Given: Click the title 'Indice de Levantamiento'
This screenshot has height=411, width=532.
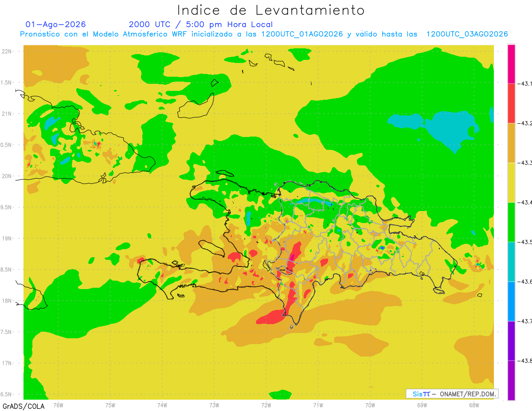Looking at the screenshot, I should [x=271, y=10].
